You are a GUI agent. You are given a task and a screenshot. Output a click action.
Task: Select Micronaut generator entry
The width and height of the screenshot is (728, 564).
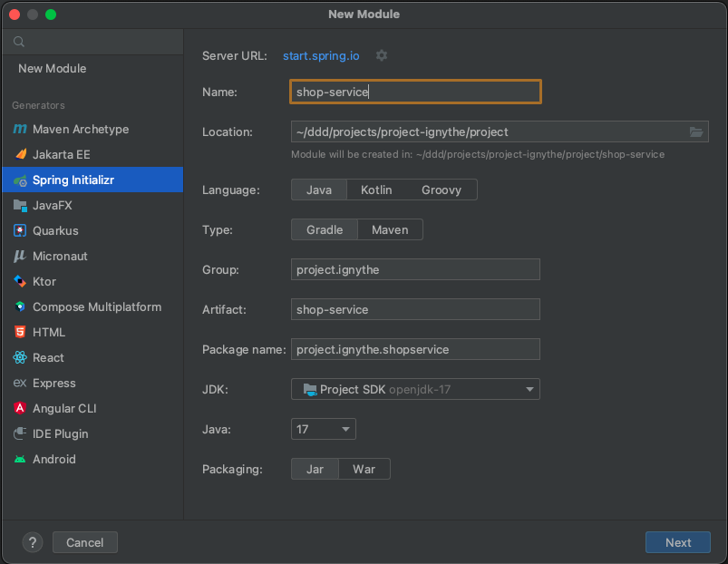pos(92,257)
